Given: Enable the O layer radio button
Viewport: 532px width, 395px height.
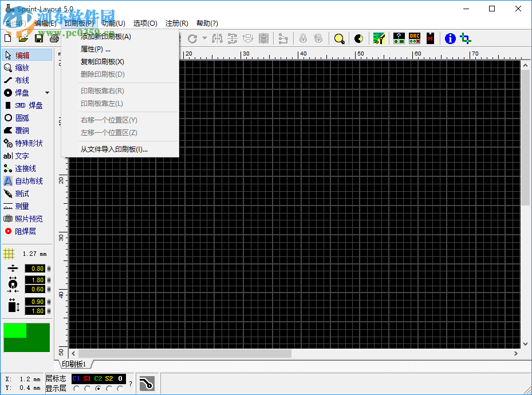Looking at the screenshot, I should [120, 388].
